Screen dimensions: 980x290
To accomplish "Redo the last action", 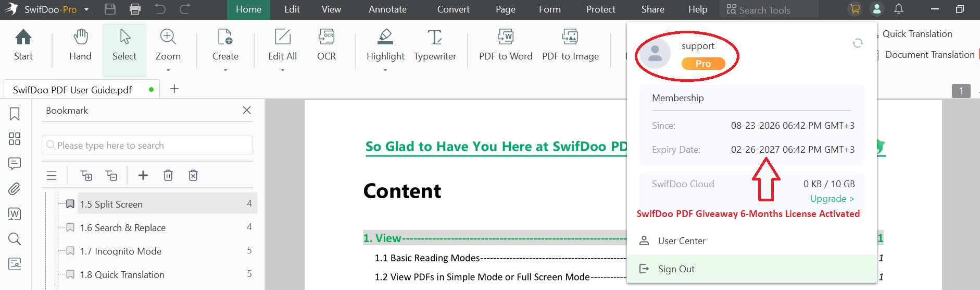I will coord(185,9).
